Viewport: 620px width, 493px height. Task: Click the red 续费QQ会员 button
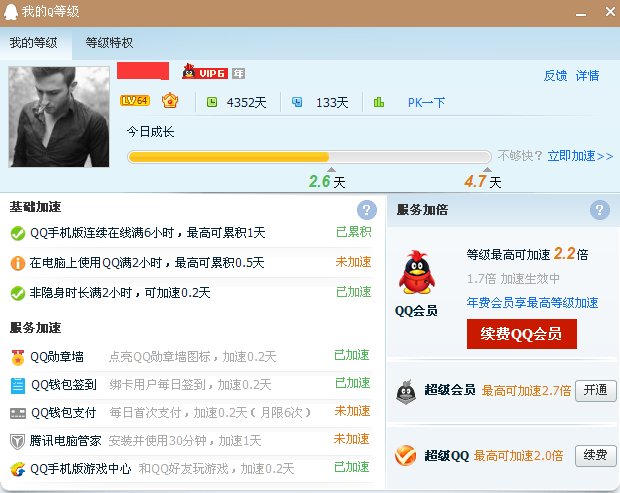[x=522, y=334]
